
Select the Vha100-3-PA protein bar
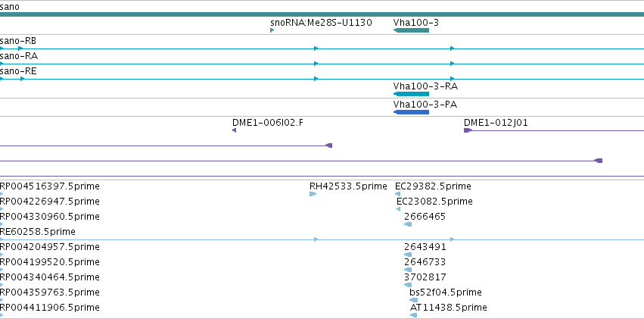click(x=411, y=112)
